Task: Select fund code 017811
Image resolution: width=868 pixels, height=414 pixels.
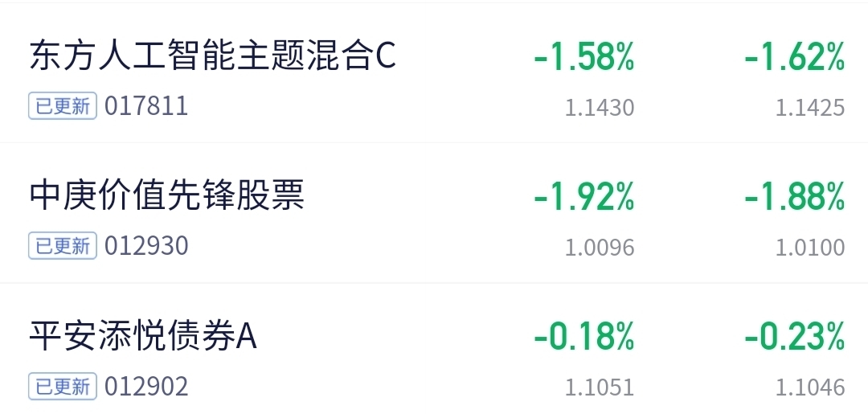Action: tap(147, 106)
